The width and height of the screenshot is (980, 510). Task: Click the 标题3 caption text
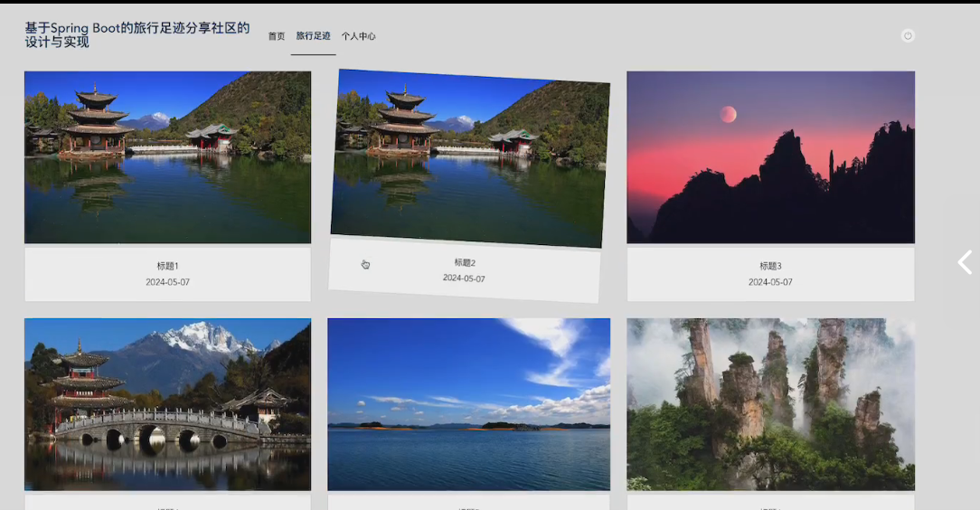[x=770, y=266]
